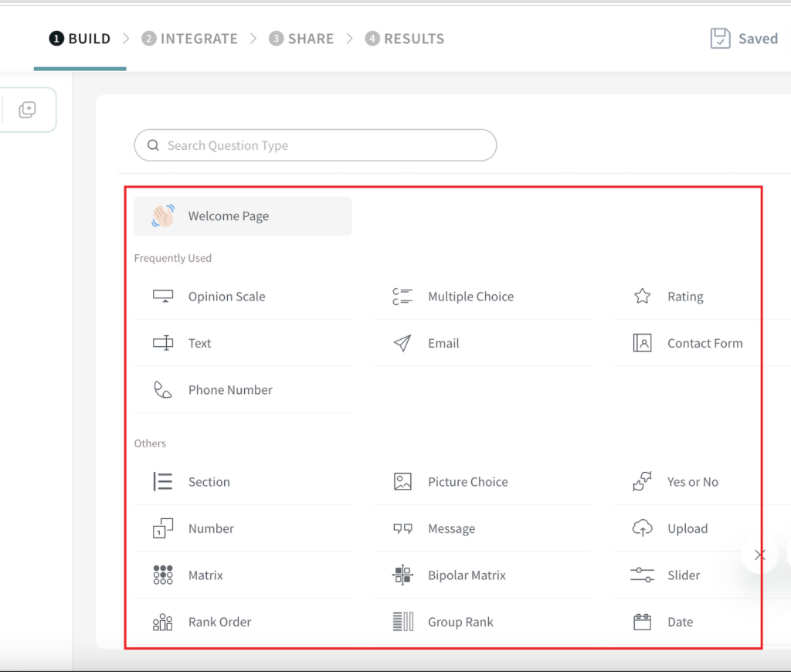Screen dimensions: 791x672
Task: Add a Slider question type
Action: pyautogui.click(x=682, y=575)
